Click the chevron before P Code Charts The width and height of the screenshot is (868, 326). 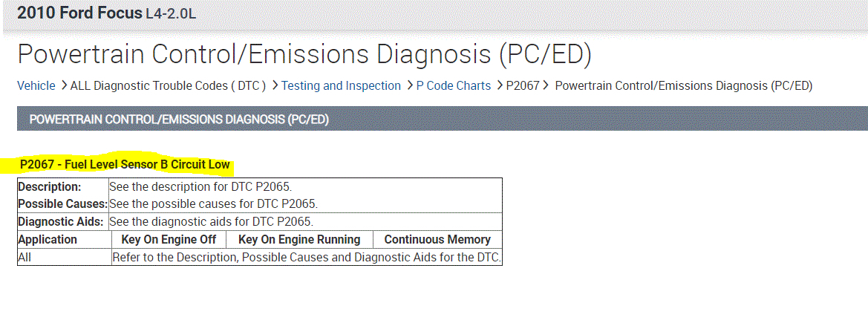point(410,85)
